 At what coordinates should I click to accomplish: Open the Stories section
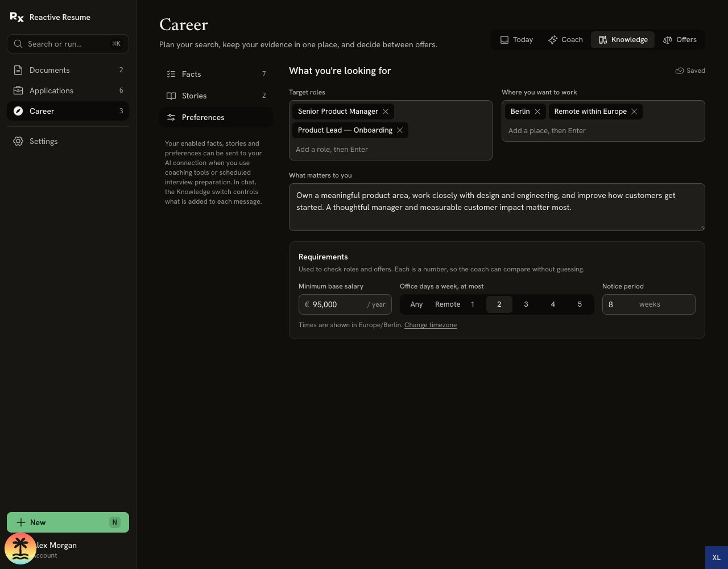216,96
